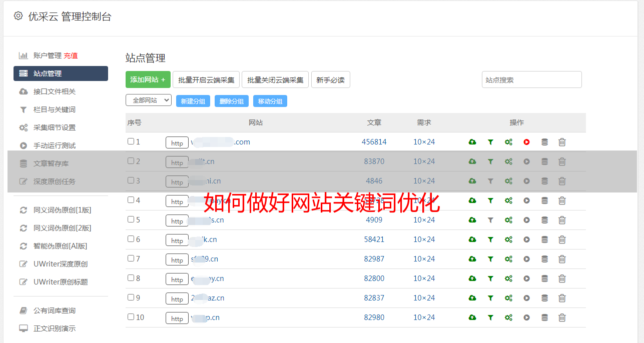The width and height of the screenshot is (644, 343).
Task: Open the green filter icon in row 4
Action: tap(490, 200)
